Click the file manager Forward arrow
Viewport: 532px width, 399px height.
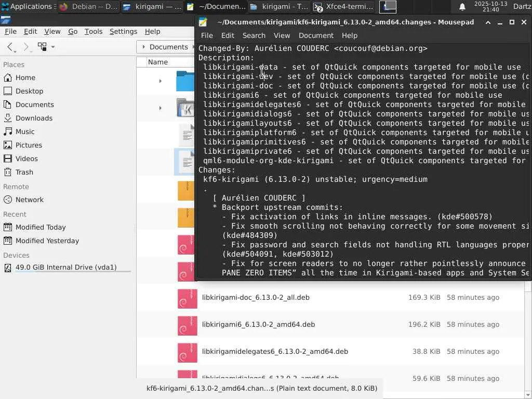point(26,46)
